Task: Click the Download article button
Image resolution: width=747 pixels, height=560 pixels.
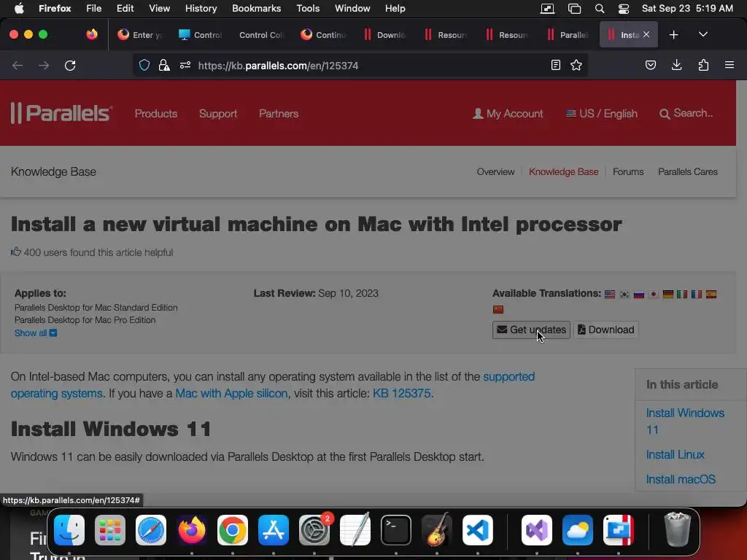Action: (x=606, y=330)
